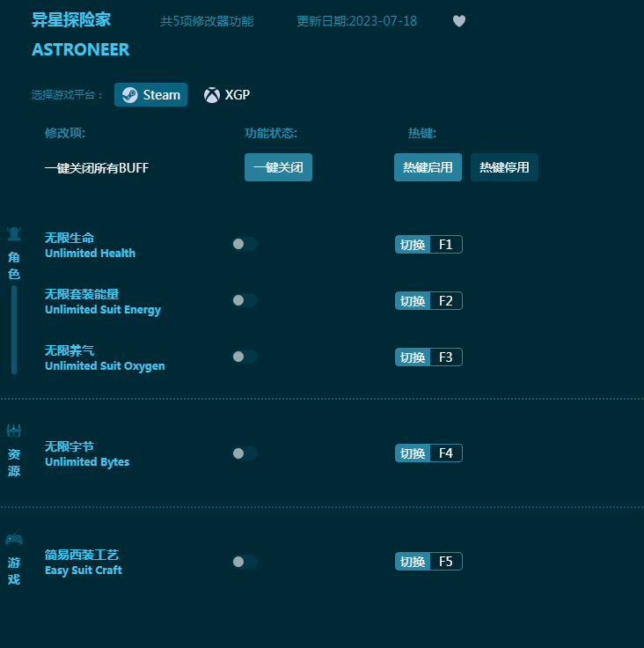Click 切换 button for F1 hotkey
Image resolution: width=644 pixels, height=648 pixels.
click(x=413, y=244)
